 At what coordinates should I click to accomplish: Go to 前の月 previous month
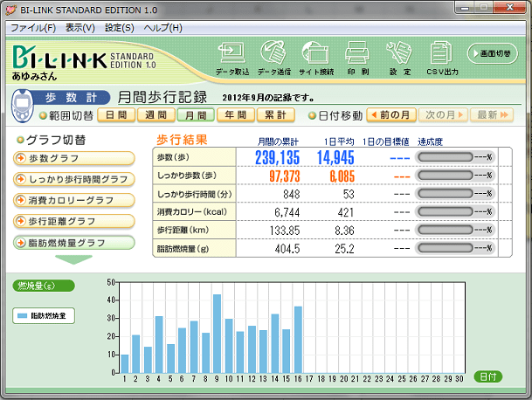[x=391, y=115]
